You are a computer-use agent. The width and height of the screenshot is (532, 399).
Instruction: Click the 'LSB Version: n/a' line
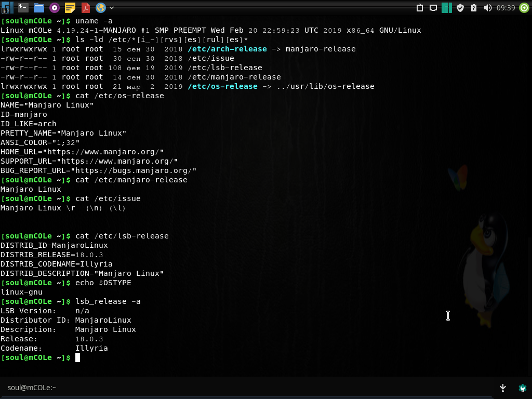(45, 311)
